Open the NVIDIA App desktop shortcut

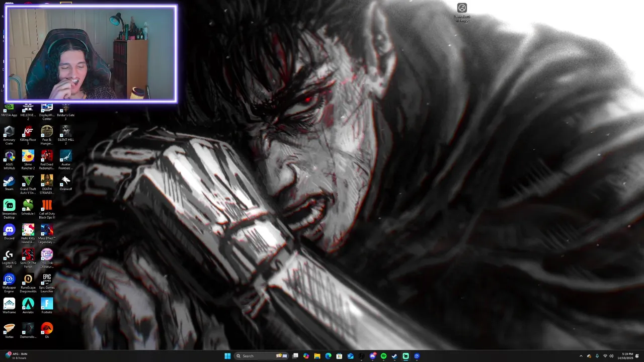9,110
